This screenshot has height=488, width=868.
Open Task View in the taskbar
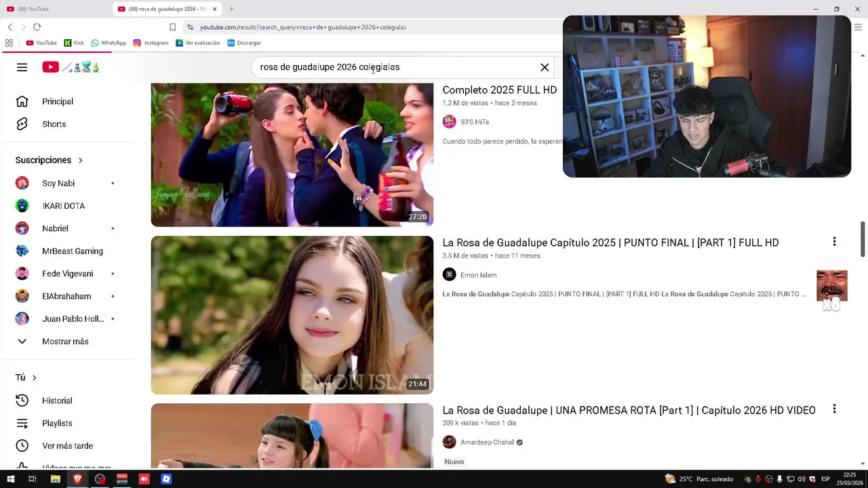pos(32,479)
